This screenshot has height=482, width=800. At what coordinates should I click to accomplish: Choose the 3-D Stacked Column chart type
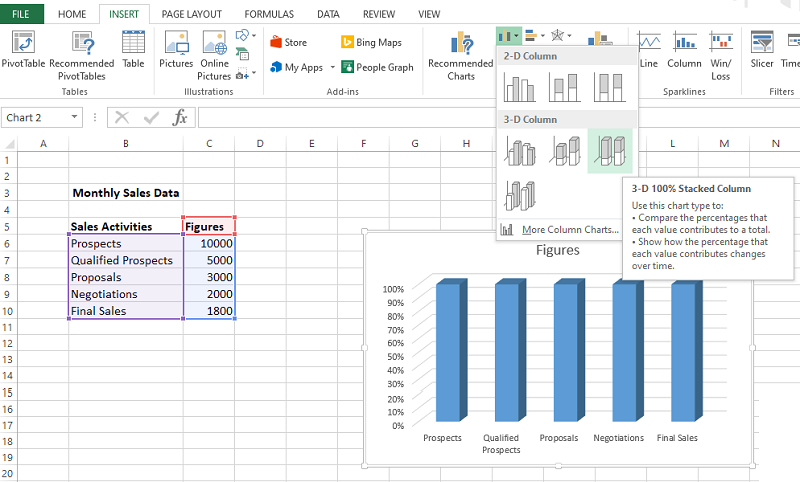click(565, 151)
